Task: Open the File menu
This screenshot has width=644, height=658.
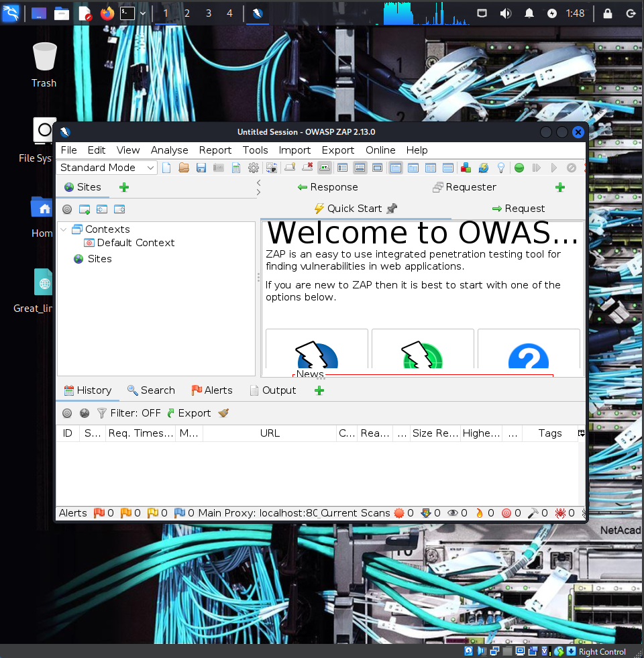Action: tap(69, 150)
